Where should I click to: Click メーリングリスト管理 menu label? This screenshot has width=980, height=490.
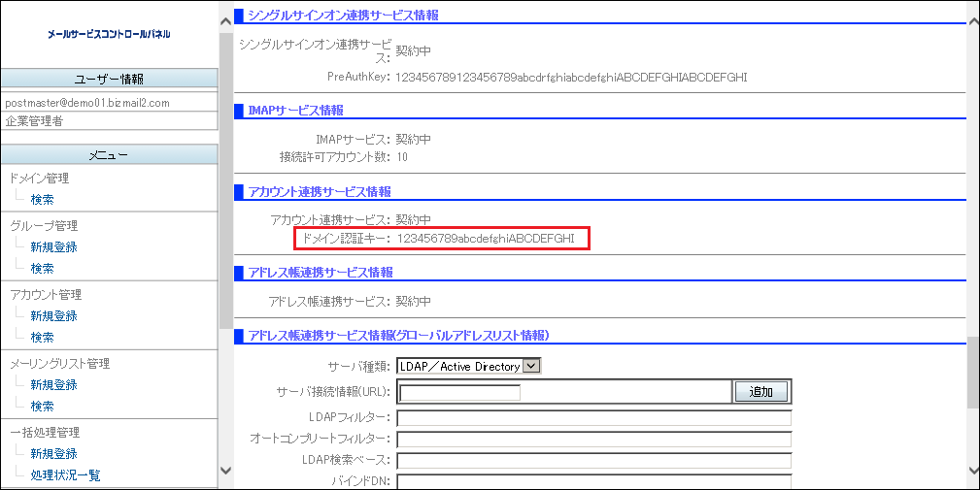[x=59, y=363]
